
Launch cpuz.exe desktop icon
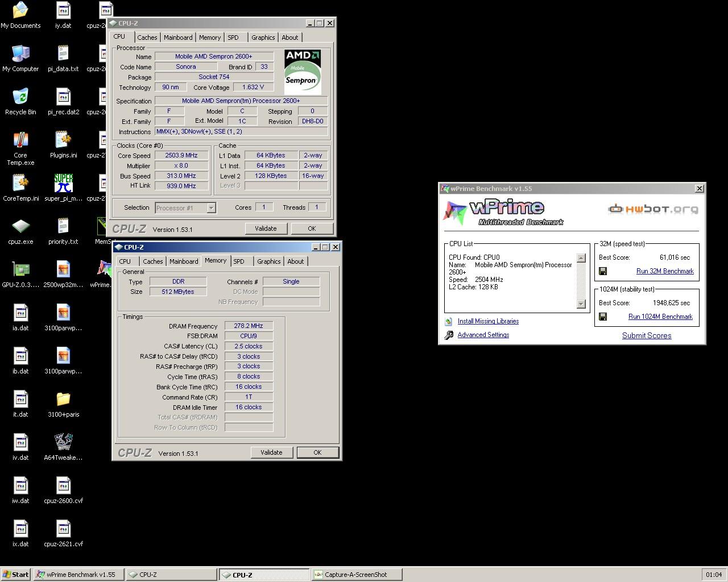click(x=20, y=231)
